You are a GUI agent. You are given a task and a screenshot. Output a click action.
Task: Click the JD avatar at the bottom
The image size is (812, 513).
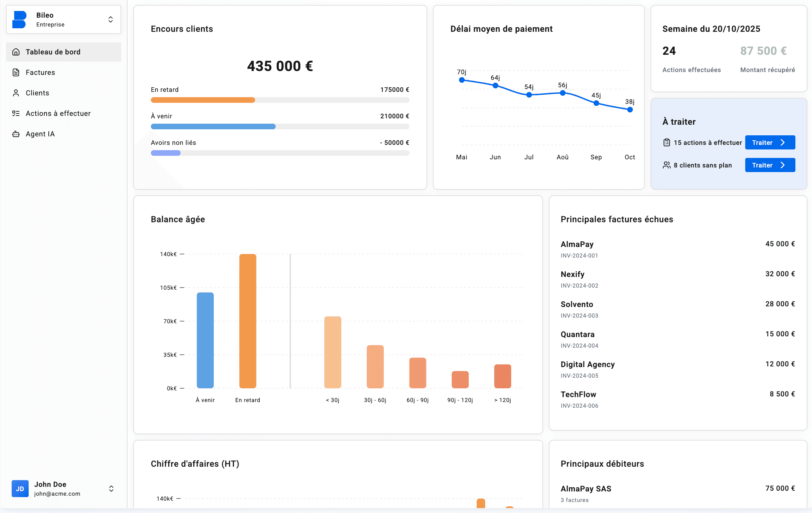pyautogui.click(x=20, y=489)
